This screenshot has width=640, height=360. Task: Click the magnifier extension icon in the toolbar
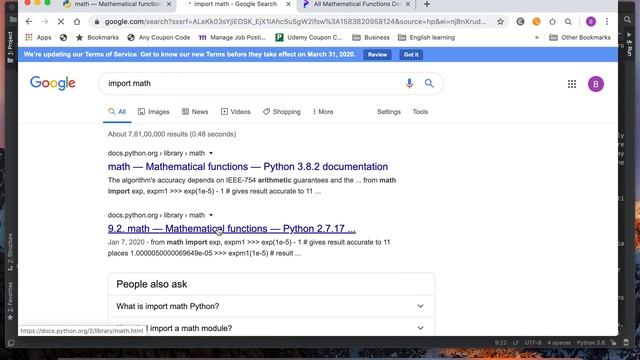[568, 22]
